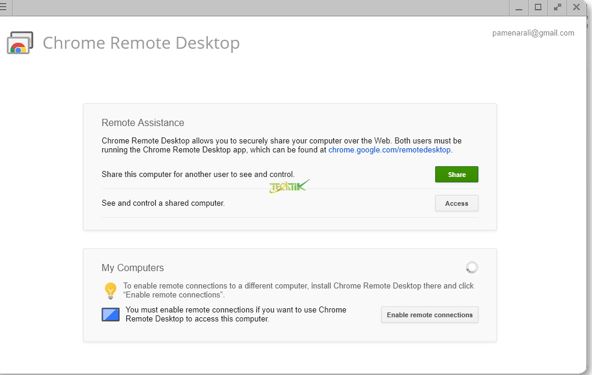This screenshot has height=375, width=592.
Task: Click the Chrome Remote Desktop title text
Action: [x=141, y=43]
